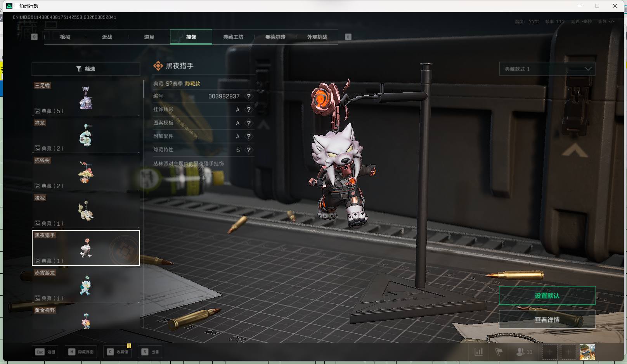Open the 筛选 filter button
Viewport: 627px width, 364px height.
86,69
